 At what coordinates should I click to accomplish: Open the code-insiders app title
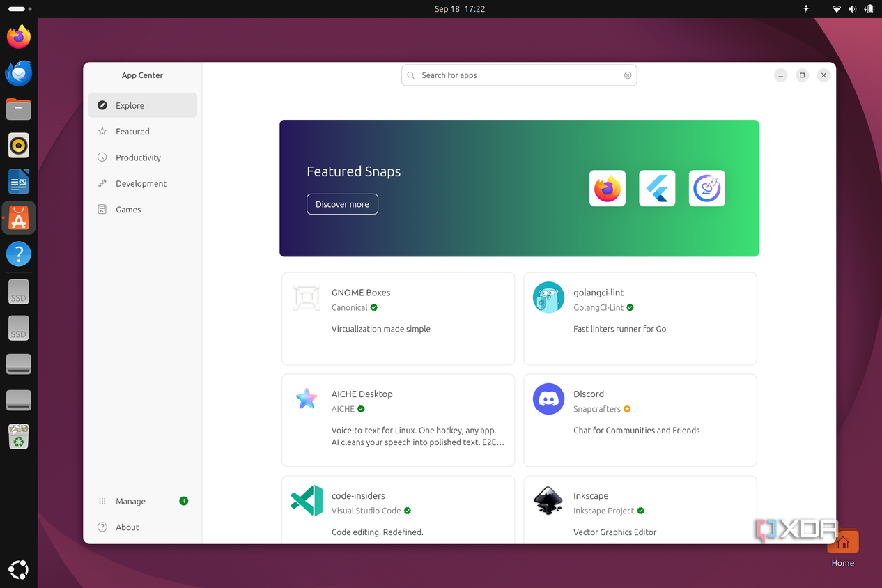358,496
